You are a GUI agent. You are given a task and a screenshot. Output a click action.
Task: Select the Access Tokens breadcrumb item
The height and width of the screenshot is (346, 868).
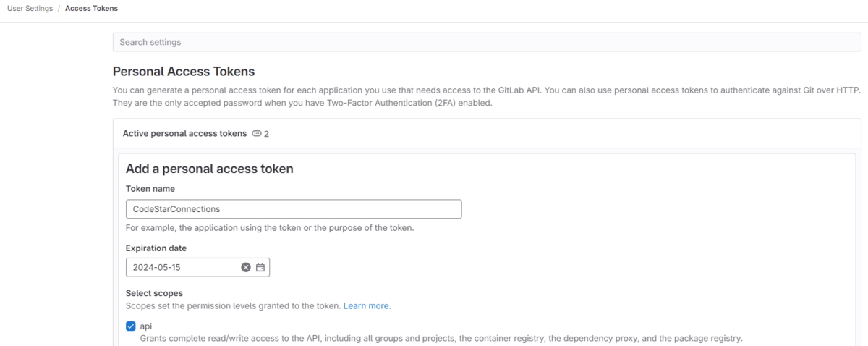(x=91, y=9)
